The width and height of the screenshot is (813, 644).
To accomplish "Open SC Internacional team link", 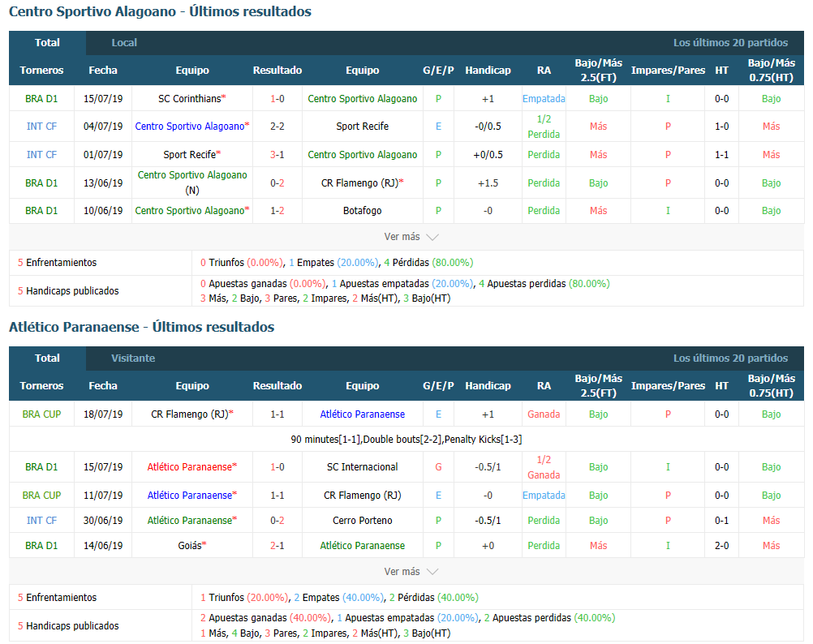I will tap(362, 467).
